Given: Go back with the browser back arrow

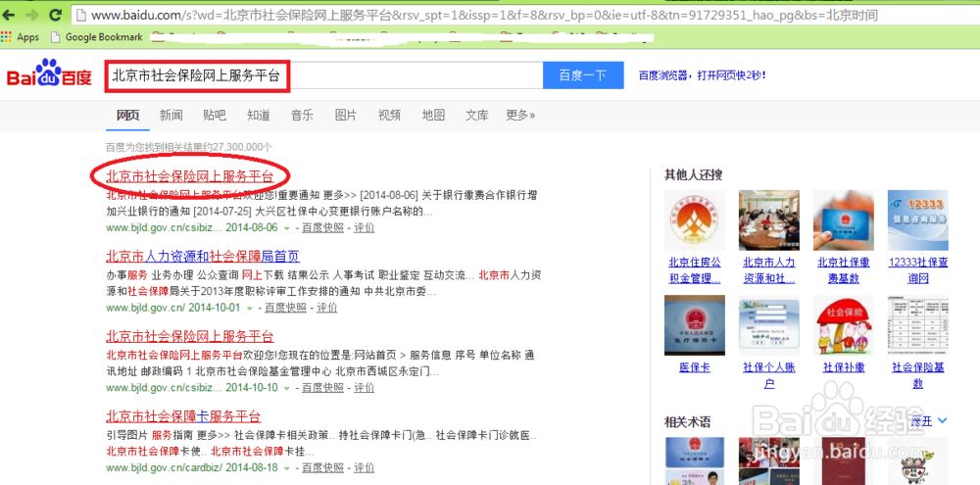Looking at the screenshot, I should pos(10,15).
